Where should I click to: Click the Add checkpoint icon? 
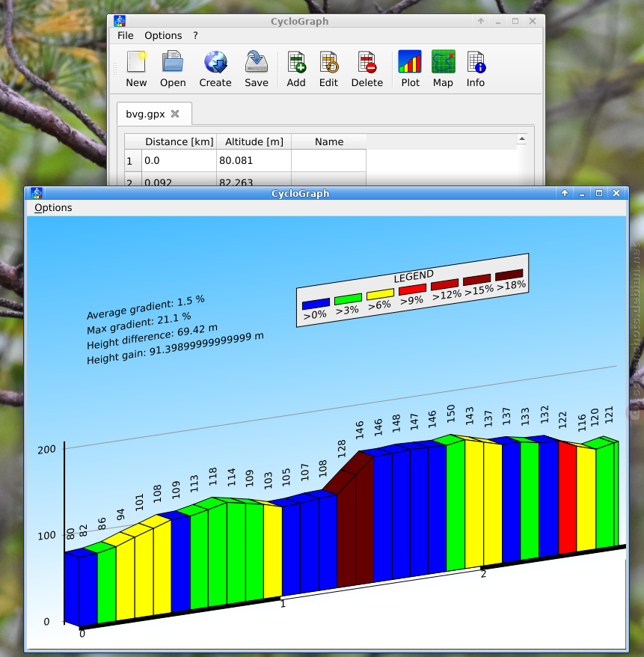click(296, 62)
